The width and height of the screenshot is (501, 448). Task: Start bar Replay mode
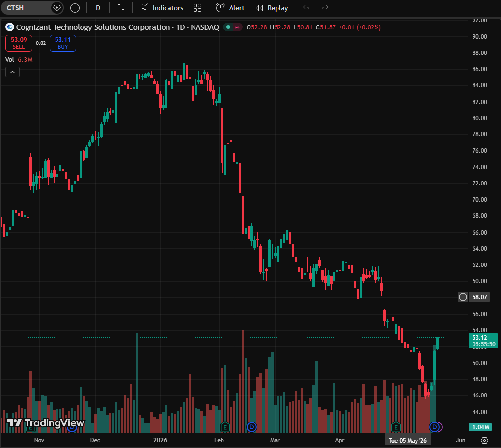pos(272,8)
